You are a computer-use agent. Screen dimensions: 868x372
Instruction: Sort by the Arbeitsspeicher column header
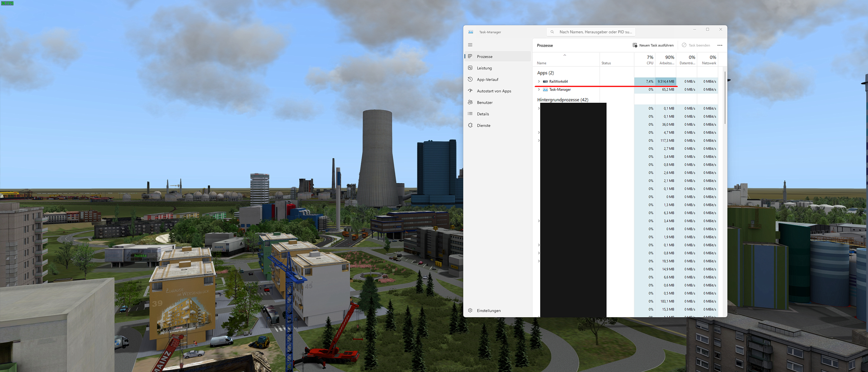666,60
